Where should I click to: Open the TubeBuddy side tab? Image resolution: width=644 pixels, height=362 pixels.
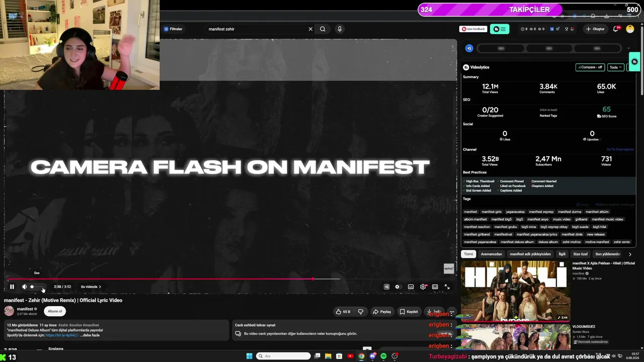(x=634, y=62)
